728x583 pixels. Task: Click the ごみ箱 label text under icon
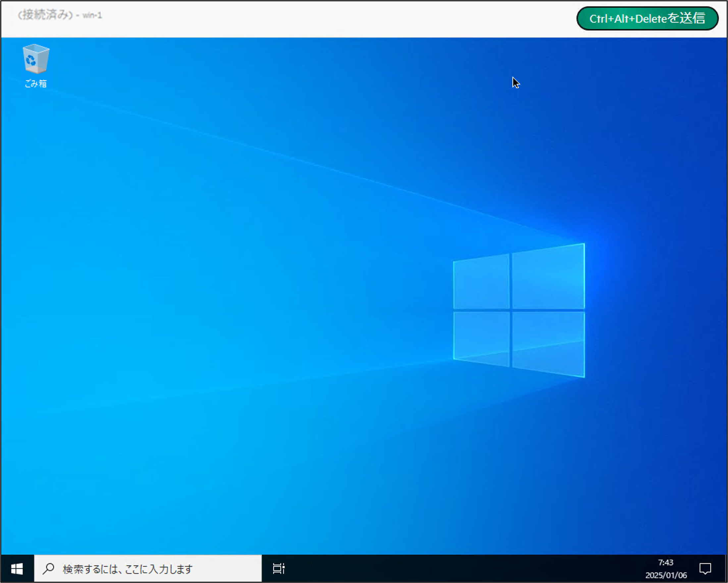point(36,83)
